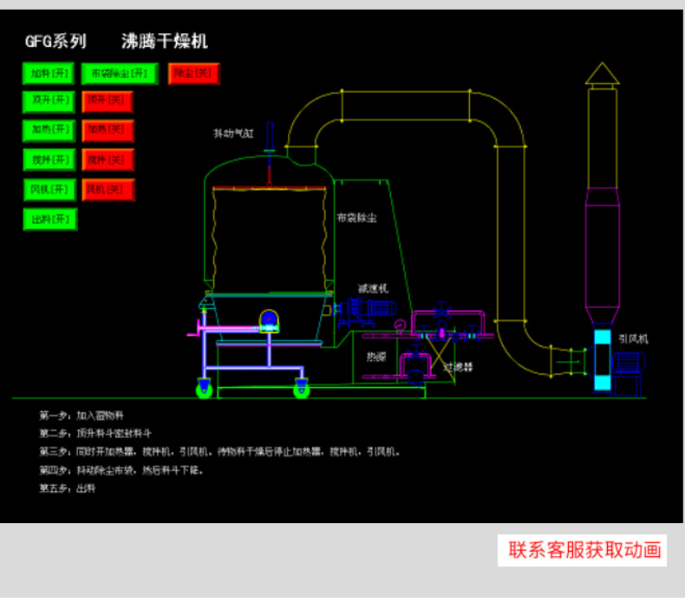Switch off the fan via 风机[关]

[x=108, y=189]
